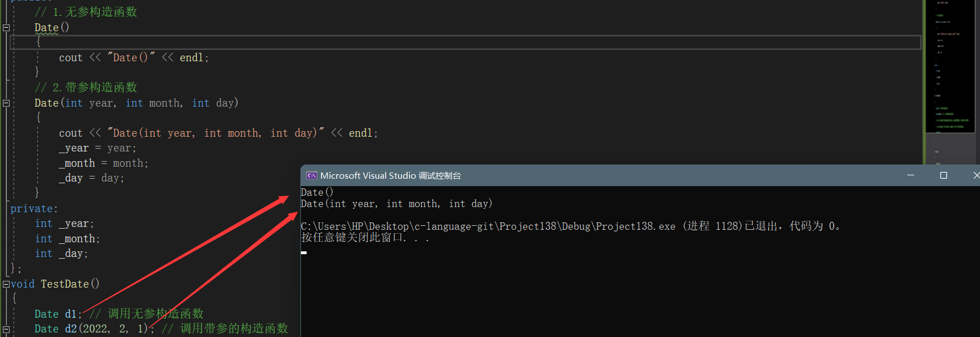
Task: Click the "int _month;" member declaration
Action: (x=68, y=239)
